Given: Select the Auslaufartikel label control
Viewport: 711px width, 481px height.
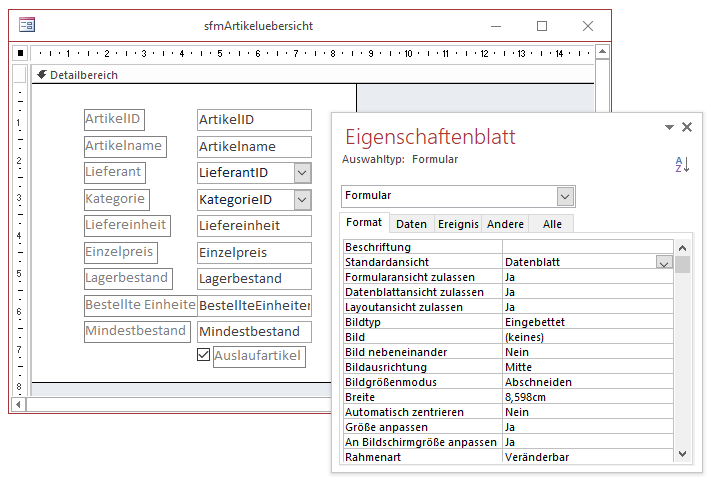Looking at the screenshot, I should pos(259,356).
